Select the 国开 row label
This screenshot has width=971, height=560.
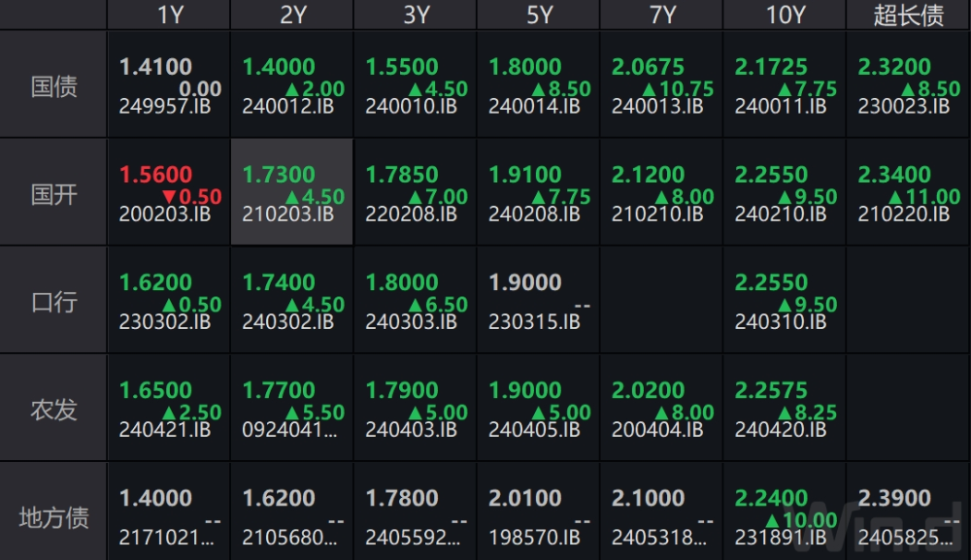(x=53, y=193)
